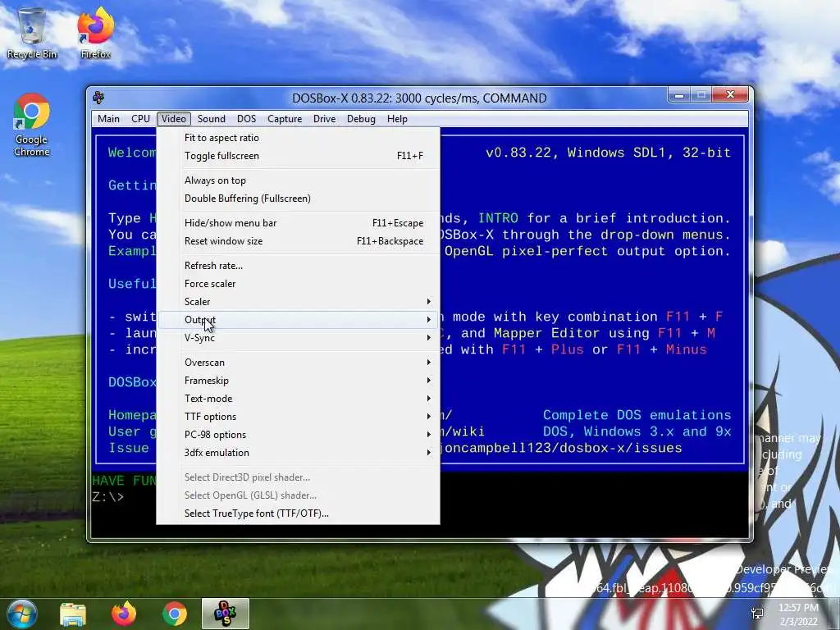Screen dimensions: 840x630
Task: Expand the V-Sync submenu
Action: (298, 338)
